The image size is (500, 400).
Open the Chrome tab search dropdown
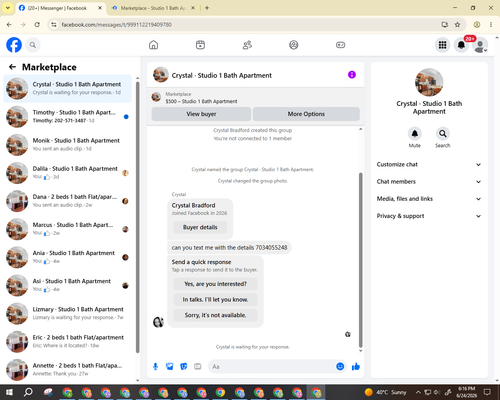pyautogui.click(x=8, y=8)
